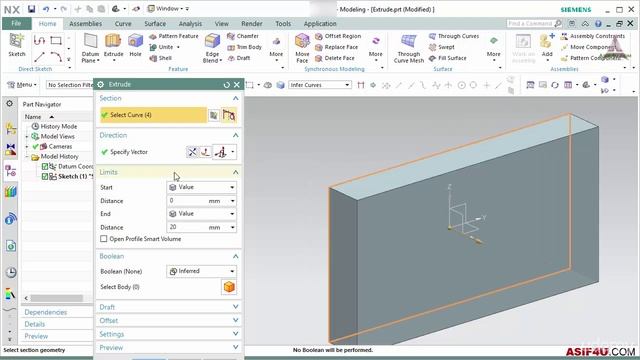The height and width of the screenshot is (360, 640).
Task: Open the File menu
Action: (x=16, y=24)
